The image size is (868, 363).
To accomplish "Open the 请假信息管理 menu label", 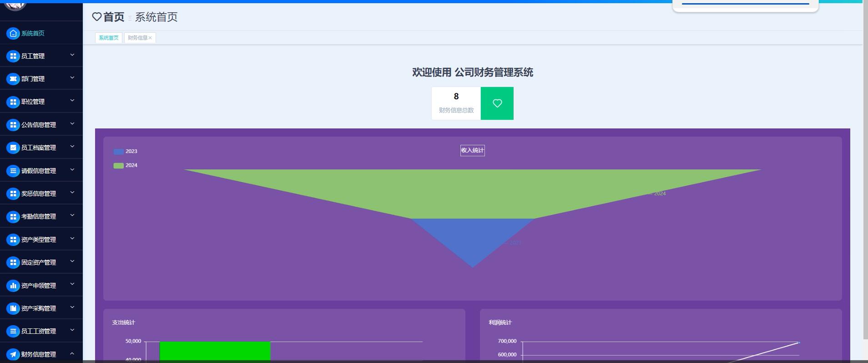I will point(39,171).
